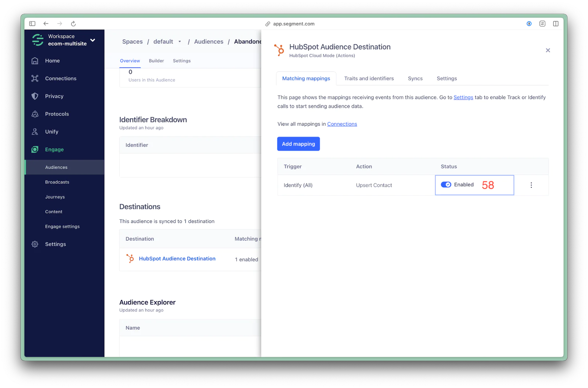Disable the Identify (All) mapping toggle

446,185
